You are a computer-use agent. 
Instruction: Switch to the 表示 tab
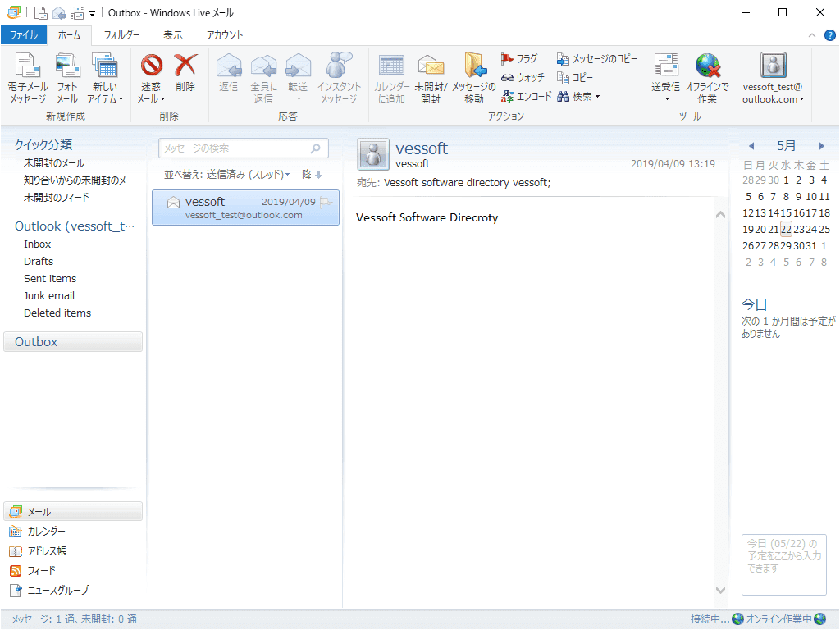pyautogui.click(x=172, y=35)
